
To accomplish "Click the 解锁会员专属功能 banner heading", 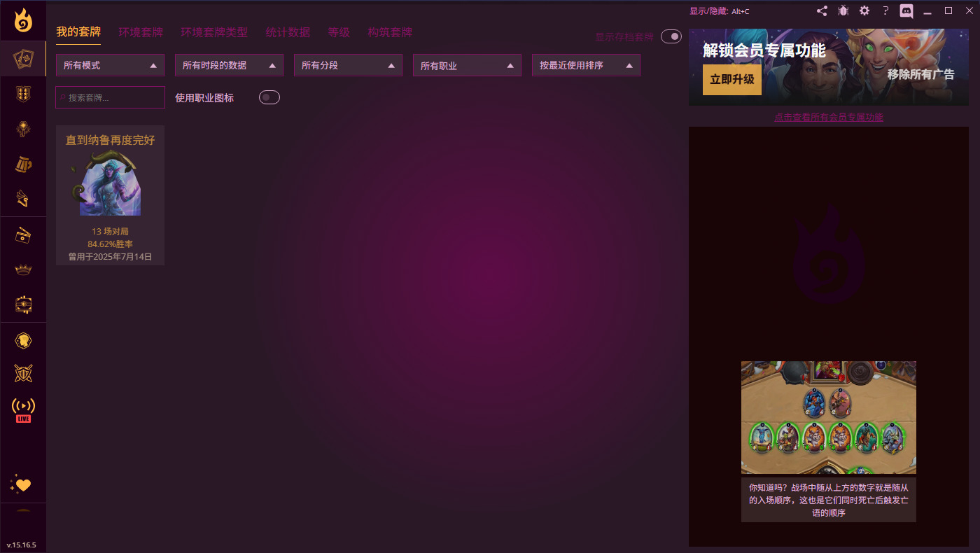I will pyautogui.click(x=764, y=50).
